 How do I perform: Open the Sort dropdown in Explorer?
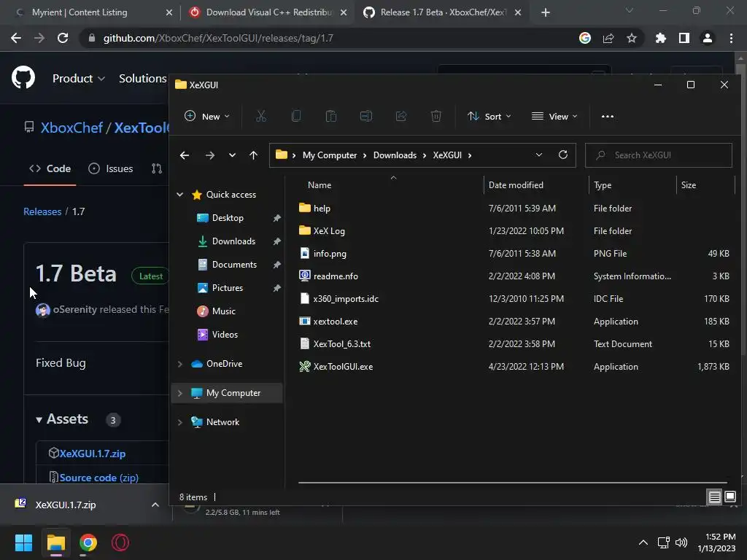coord(489,116)
